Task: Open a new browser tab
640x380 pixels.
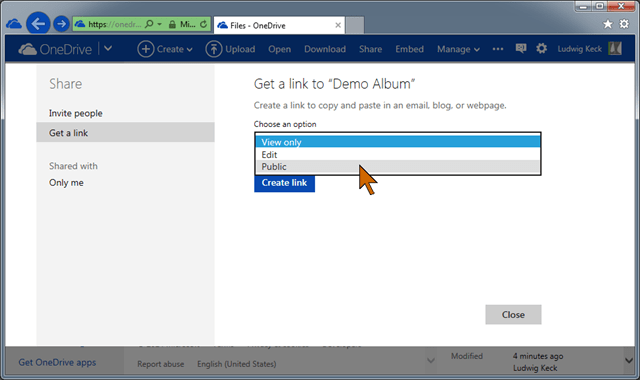Action: click(355, 25)
